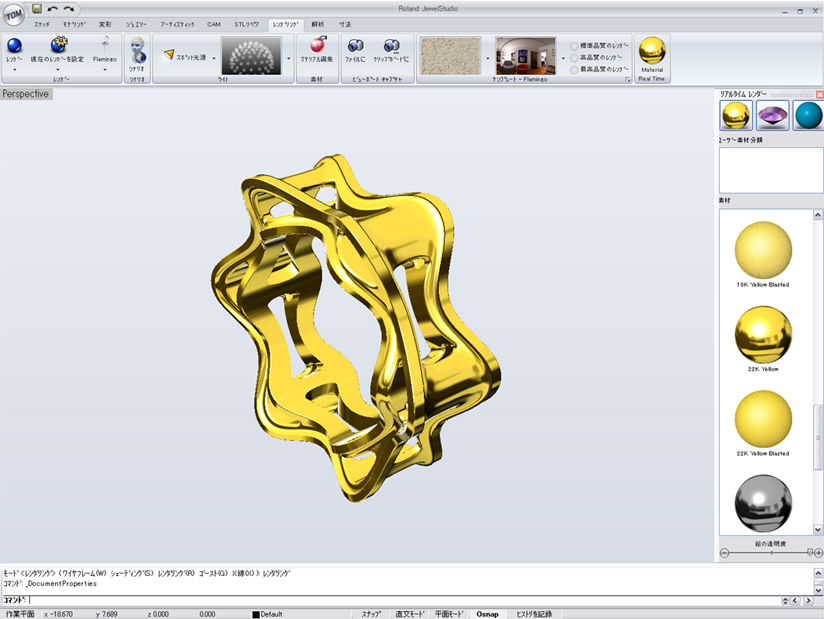Open the CAM ribbon tab
The width and height of the screenshot is (824, 619).
click(214, 23)
